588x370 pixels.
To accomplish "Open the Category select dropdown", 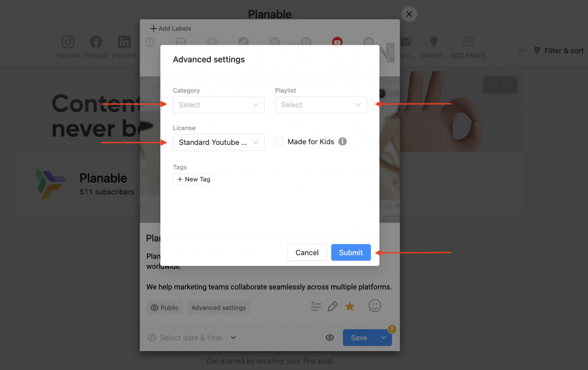I will 219,105.
